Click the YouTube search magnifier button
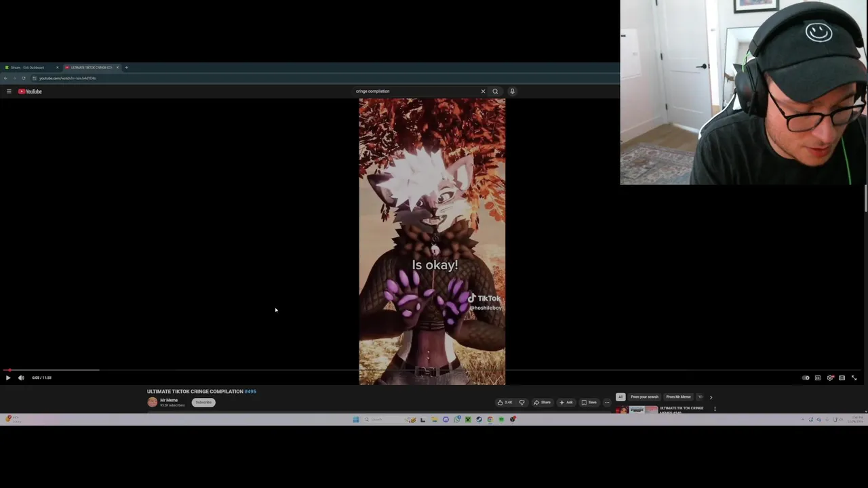 tap(495, 91)
